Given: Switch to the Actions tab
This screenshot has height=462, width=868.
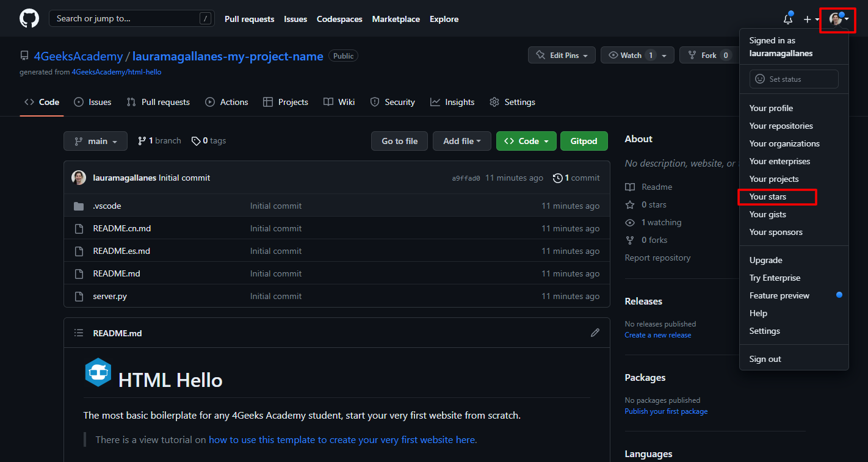Looking at the screenshot, I should coord(226,102).
